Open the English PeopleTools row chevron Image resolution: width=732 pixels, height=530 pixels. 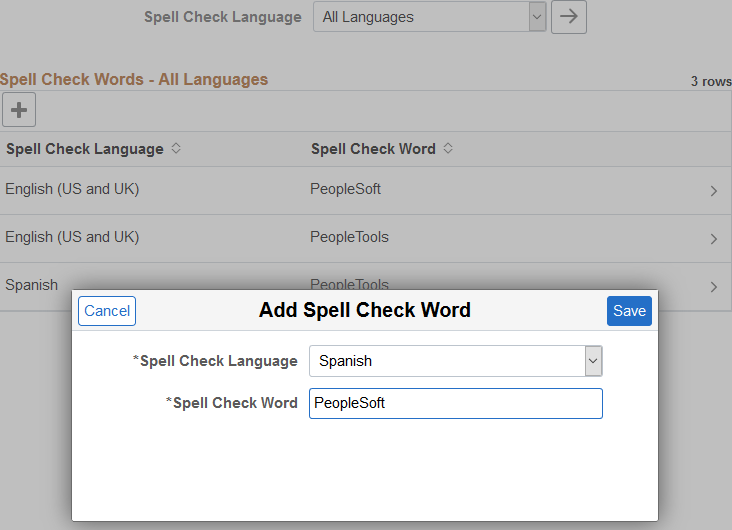point(713,239)
